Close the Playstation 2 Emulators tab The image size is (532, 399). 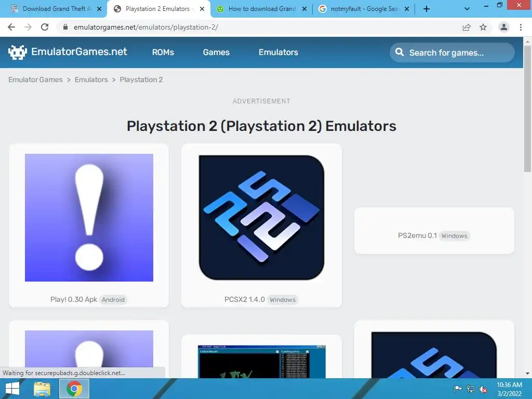[202, 9]
